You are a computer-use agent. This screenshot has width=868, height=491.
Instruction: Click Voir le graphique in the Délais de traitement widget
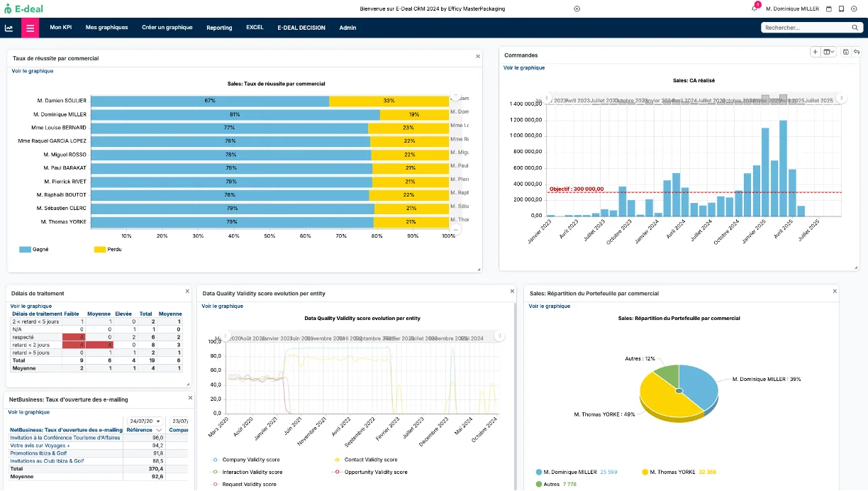[x=30, y=307]
